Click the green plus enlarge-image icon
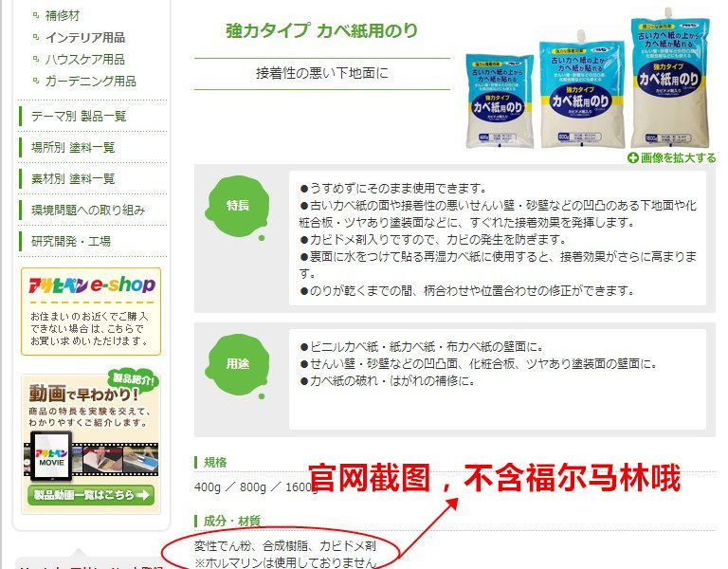The height and width of the screenshot is (569, 728). pyautogui.click(x=632, y=158)
